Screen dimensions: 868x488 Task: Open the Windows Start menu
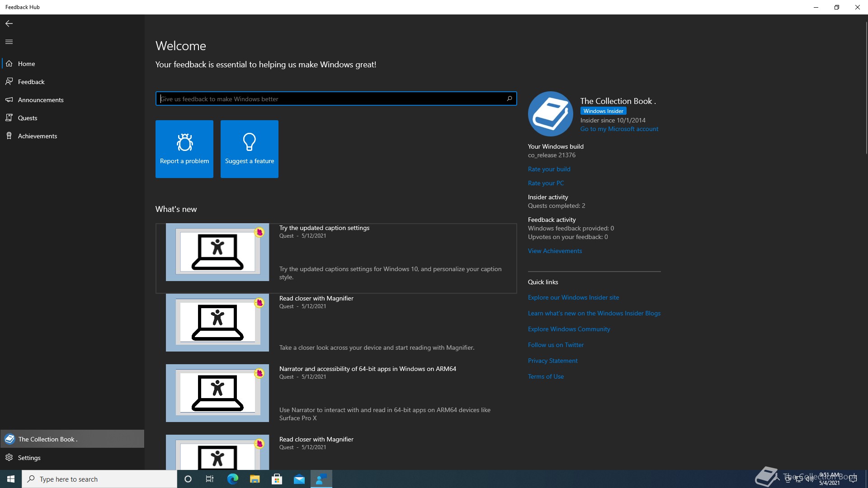tap(11, 479)
